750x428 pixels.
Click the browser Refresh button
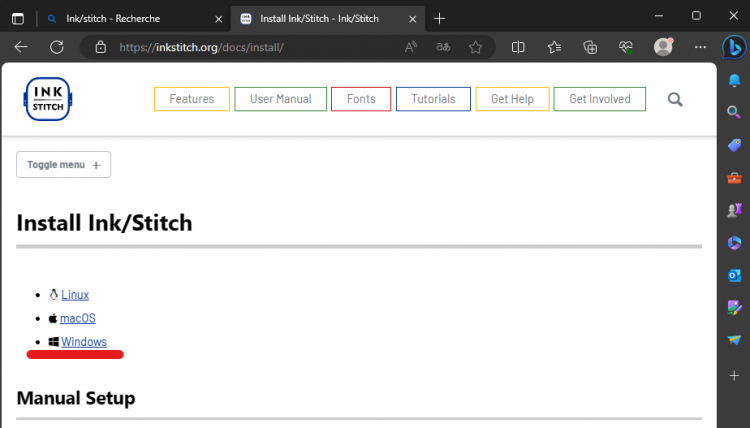pos(57,47)
